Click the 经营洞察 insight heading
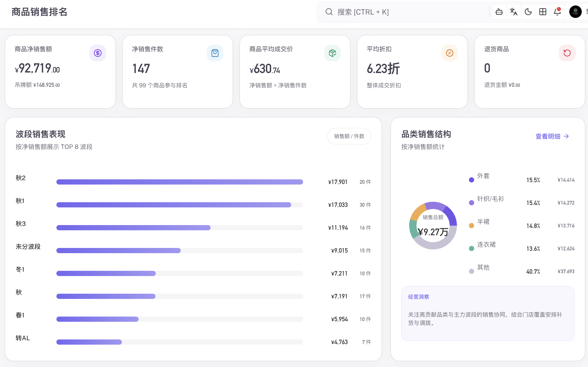The height and width of the screenshot is (367, 588). 419,297
